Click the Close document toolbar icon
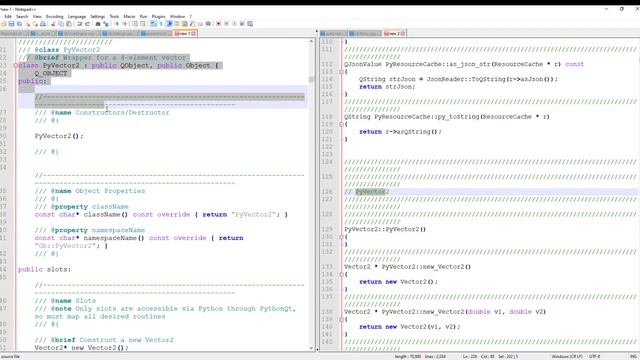Screen dimensions: 640x360 click(x=28, y=24)
